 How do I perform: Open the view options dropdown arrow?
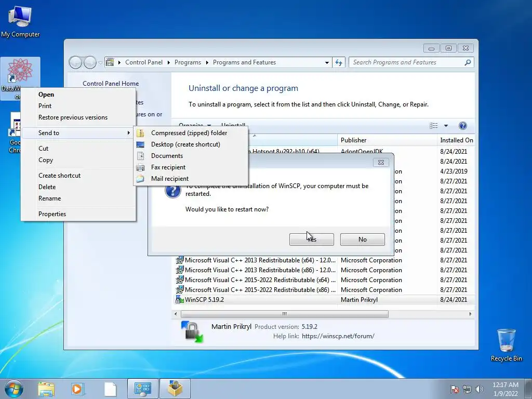[446, 126]
